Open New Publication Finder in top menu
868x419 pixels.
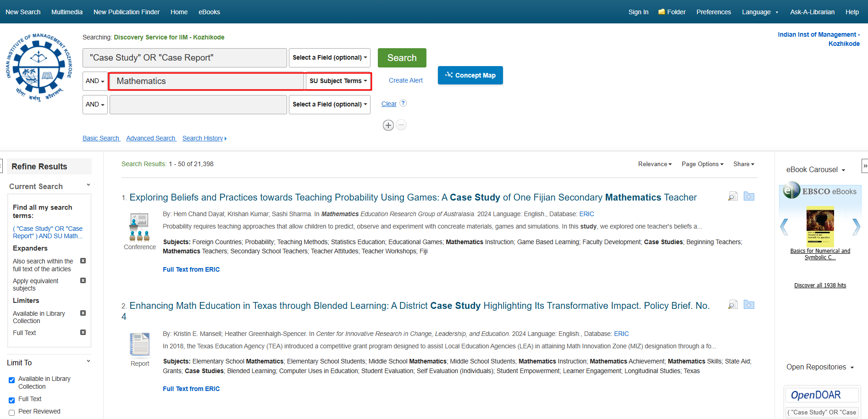(127, 12)
